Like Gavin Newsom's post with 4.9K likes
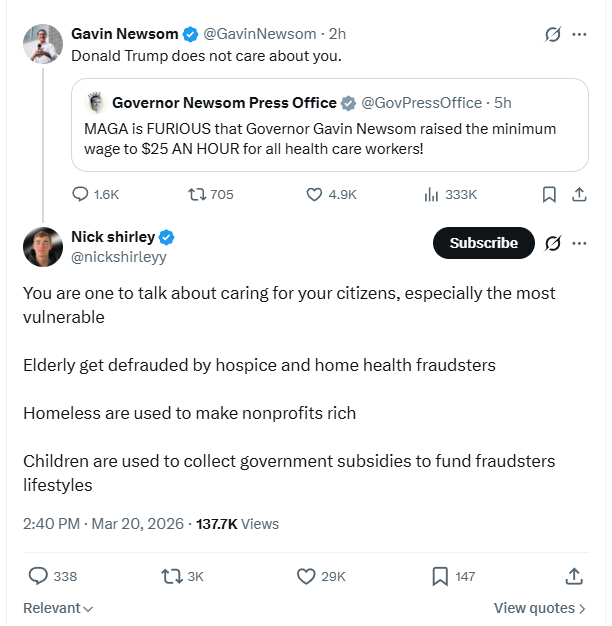Viewport: 612px width, 626px height. 331,194
